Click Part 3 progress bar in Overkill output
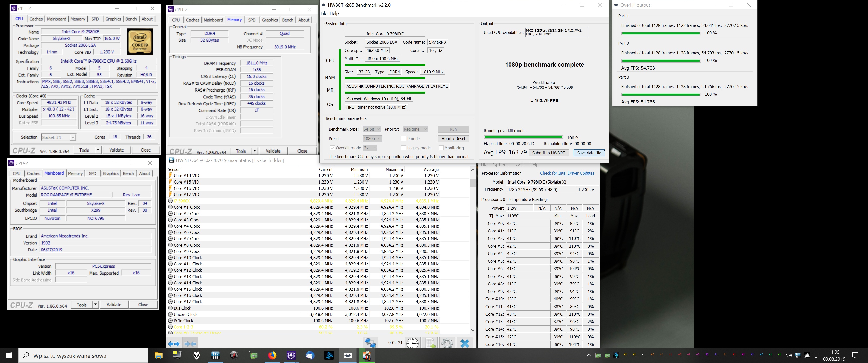Viewport: 868px width, 363px height. (661, 94)
